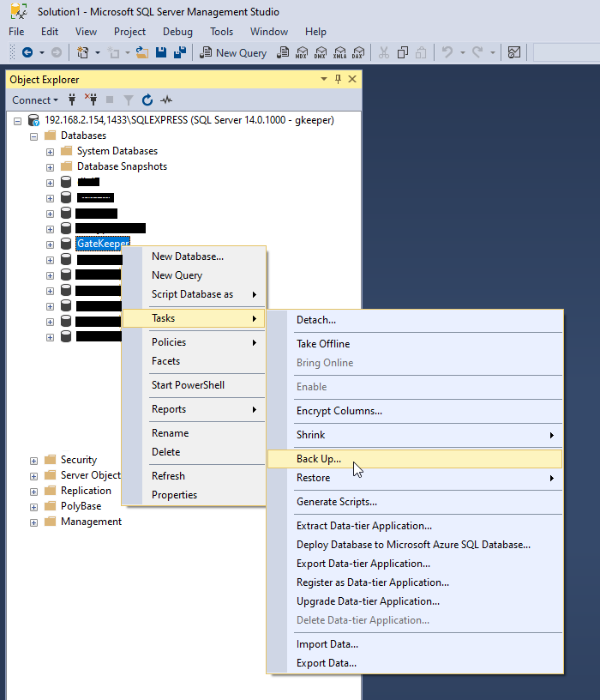Choose Rename in context menu

(194, 433)
